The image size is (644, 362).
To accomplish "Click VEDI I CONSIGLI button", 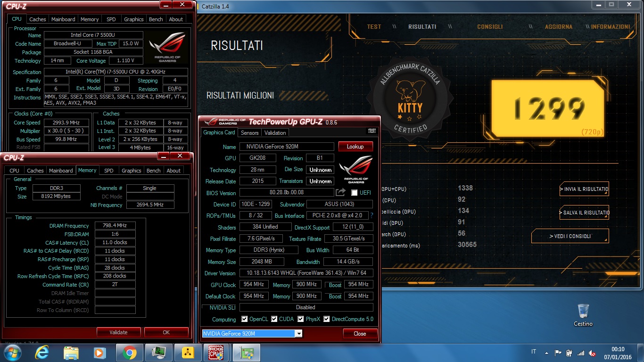I will (570, 236).
